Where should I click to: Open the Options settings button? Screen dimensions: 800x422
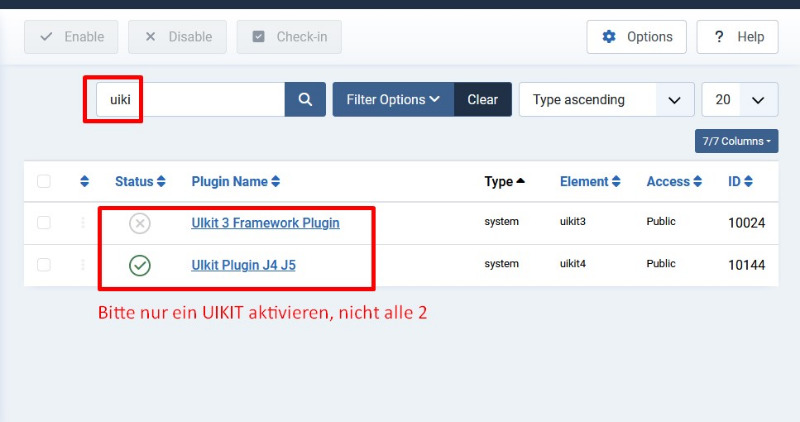pos(636,37)
